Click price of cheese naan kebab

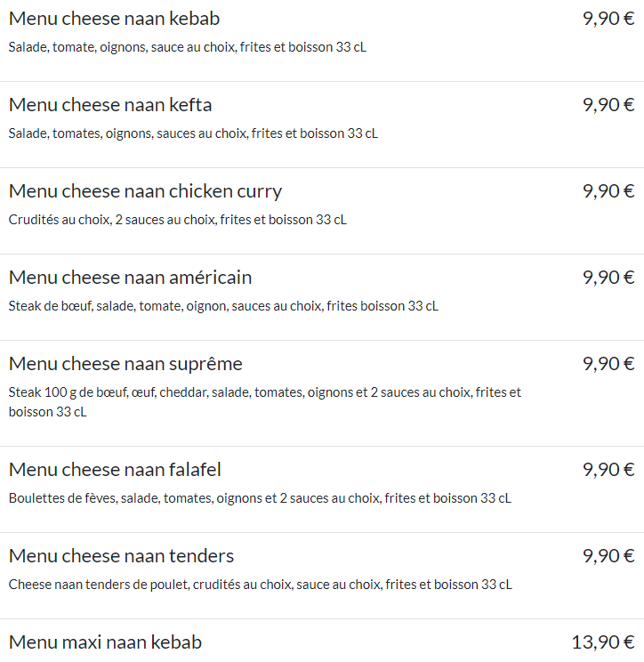click(x=608, y=19)
